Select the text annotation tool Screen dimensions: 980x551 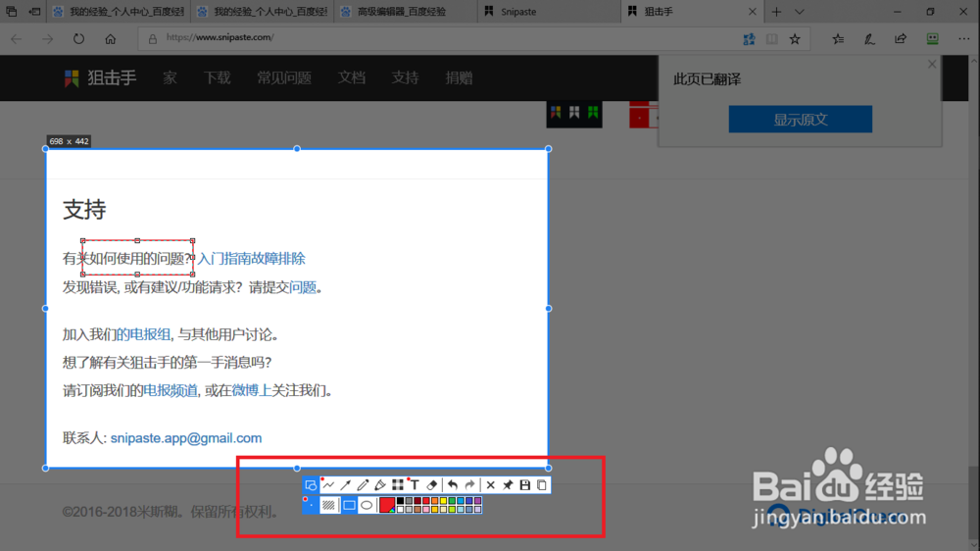click(x=415, y=485)
